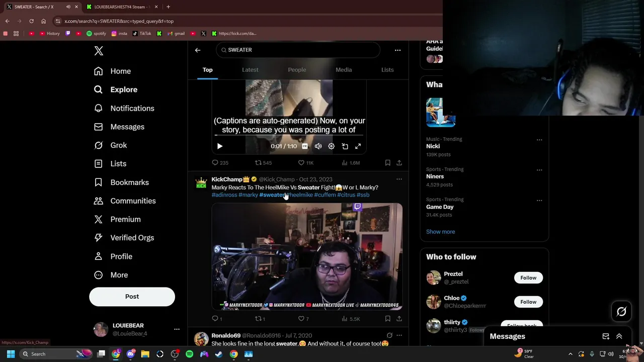Expand the video to fullscreen
Image resolution: width=644 pixels, height=362 pixels.
[358, 146]
